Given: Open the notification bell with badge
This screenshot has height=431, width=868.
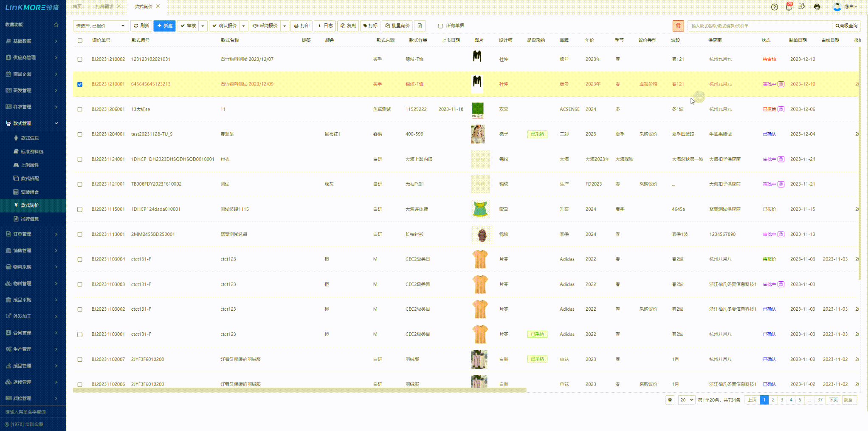Looking at the screenshot, I should (789, 7).
